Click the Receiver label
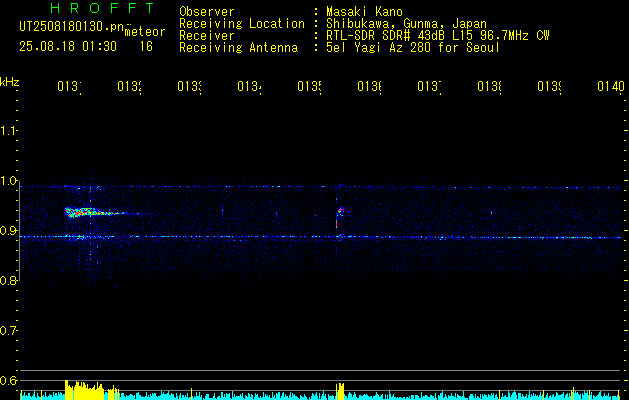The height and width of the screenshot is (400, 629). [207, 36]
